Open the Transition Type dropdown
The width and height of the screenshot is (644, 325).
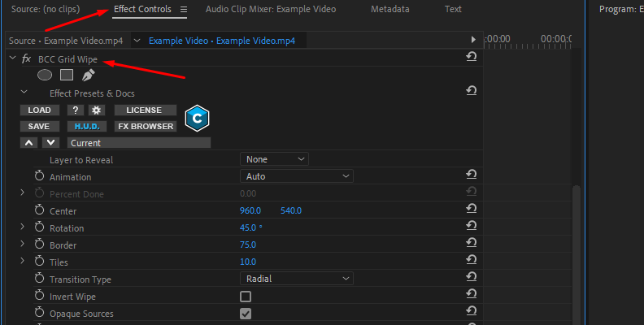click(x=296, y=279)
